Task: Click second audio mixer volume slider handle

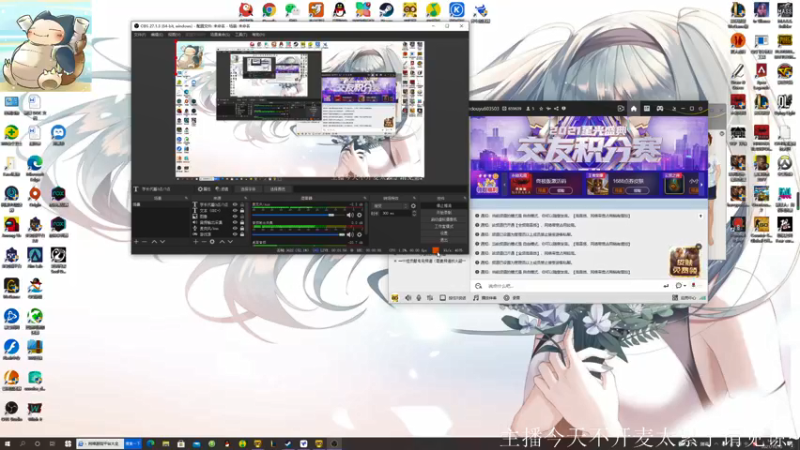Action: click(342, 235)
